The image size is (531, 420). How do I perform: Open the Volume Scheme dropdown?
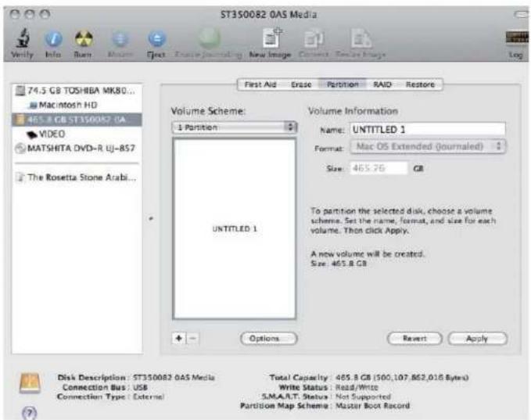tap(235, 127)
